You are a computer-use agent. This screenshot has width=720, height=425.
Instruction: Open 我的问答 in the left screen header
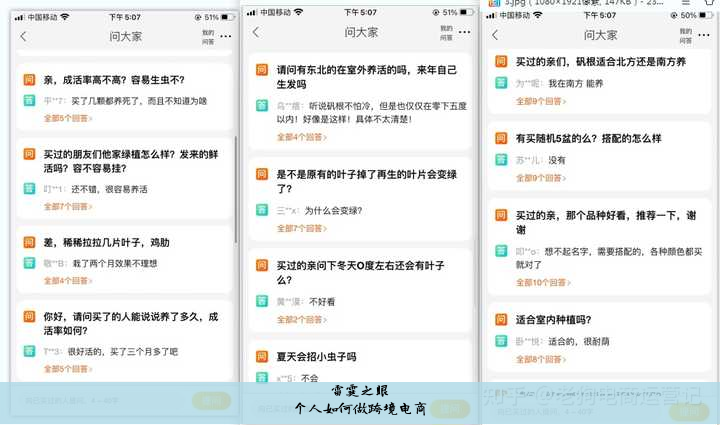click(208, 37)
